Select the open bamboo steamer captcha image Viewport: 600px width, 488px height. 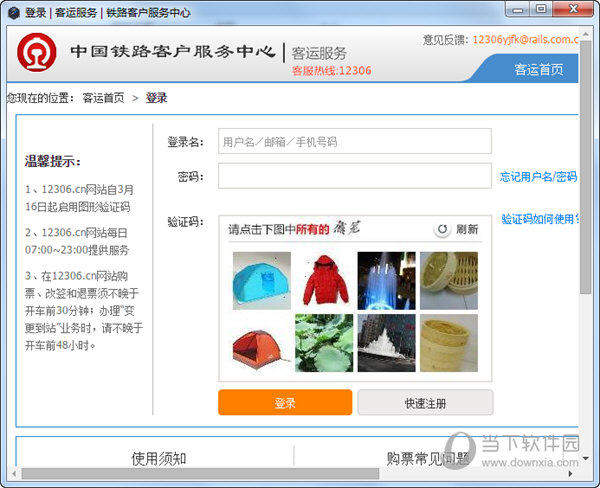[x=449, y=281]
